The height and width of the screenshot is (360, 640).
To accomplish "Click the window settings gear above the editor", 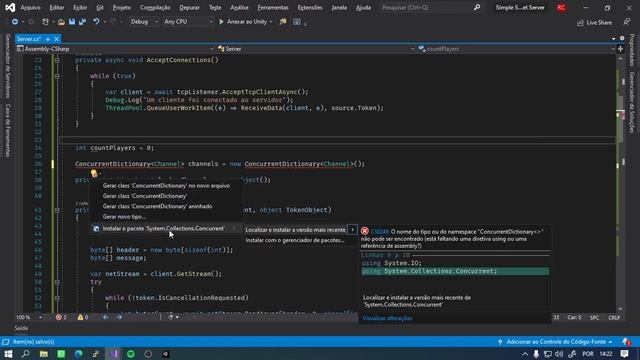I will (x=622, y=38).
